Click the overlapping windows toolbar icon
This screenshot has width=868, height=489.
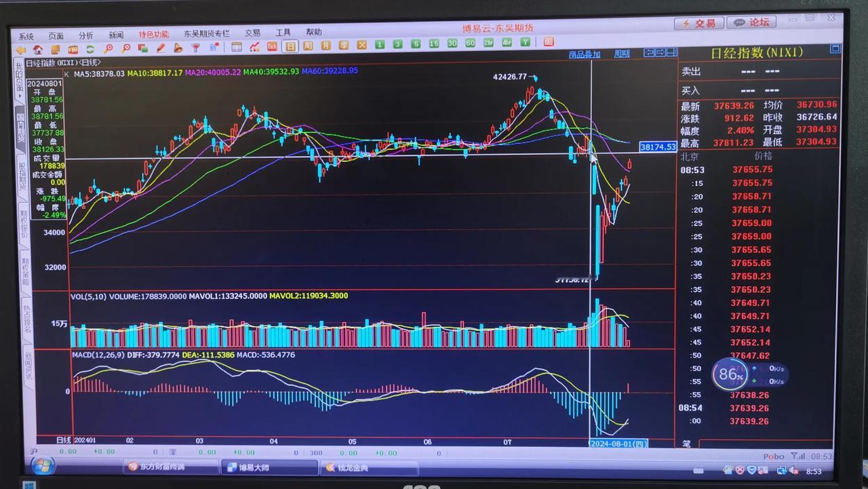point(143,49)
